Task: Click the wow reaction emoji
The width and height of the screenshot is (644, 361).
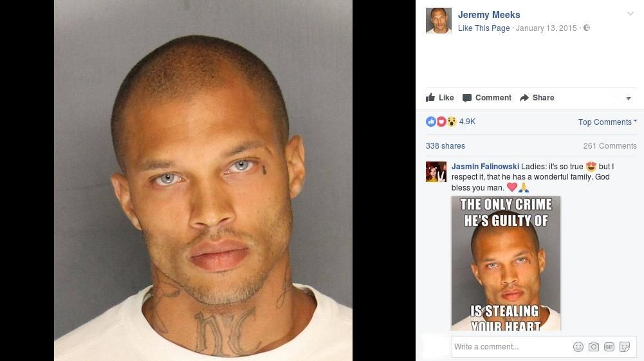Action: 452,122
